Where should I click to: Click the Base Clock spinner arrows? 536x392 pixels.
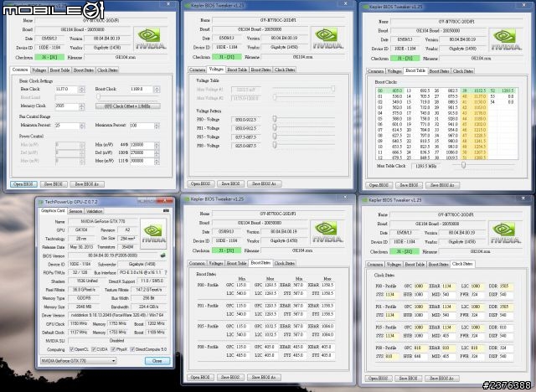(x=82, y=90)
